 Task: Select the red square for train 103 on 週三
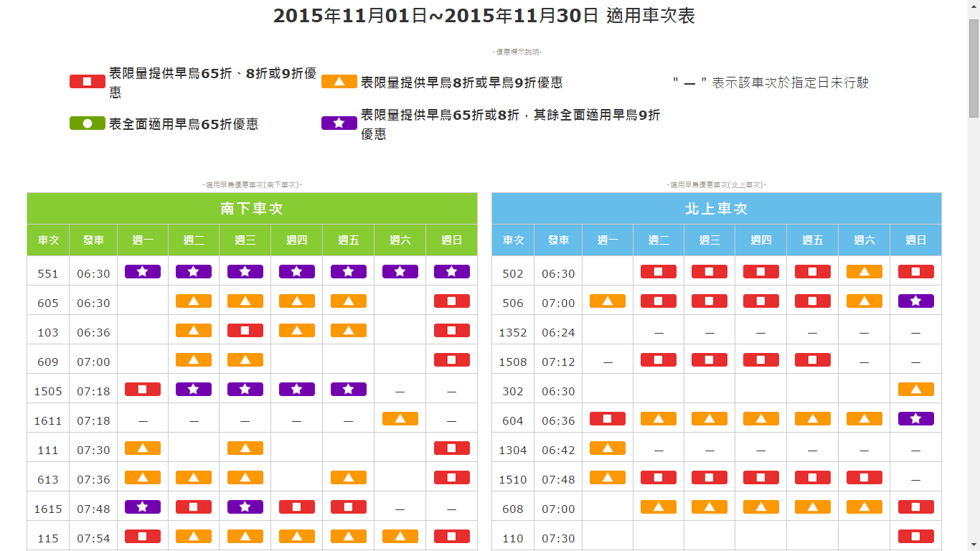245,331
